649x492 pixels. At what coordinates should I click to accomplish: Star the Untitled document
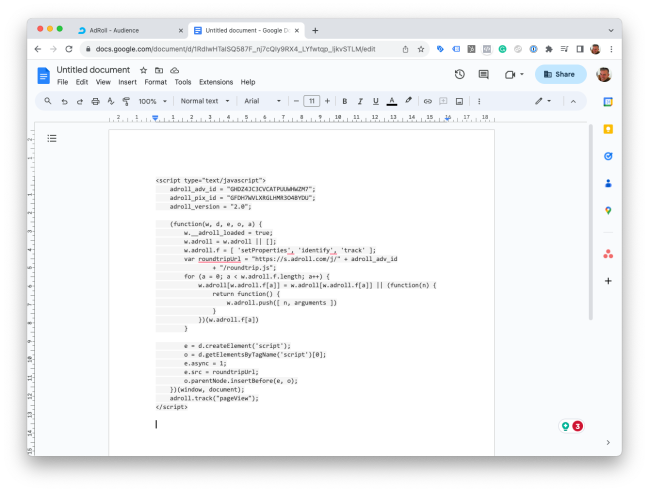[144, 70]
